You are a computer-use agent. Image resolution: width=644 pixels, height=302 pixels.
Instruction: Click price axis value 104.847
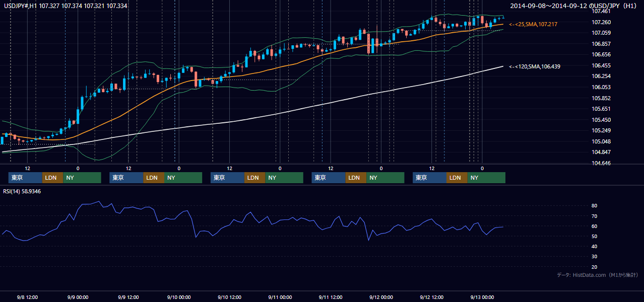pos(602,152)
